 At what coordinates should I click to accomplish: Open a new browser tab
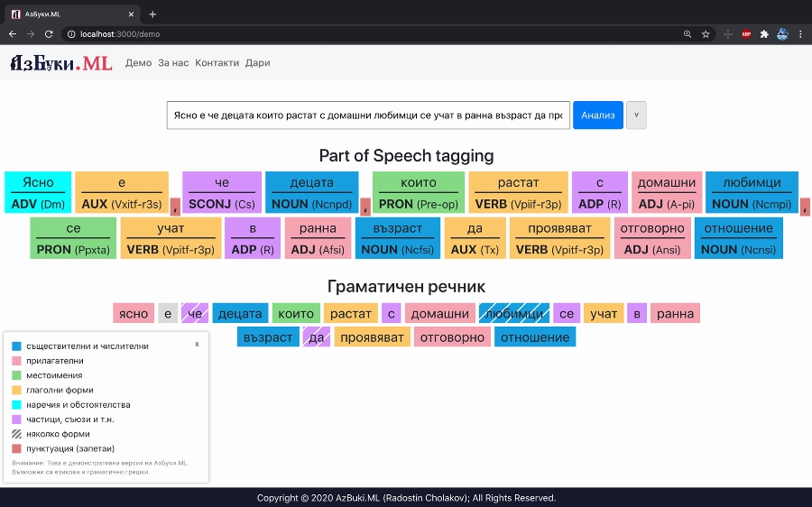[x=152, y=14]
